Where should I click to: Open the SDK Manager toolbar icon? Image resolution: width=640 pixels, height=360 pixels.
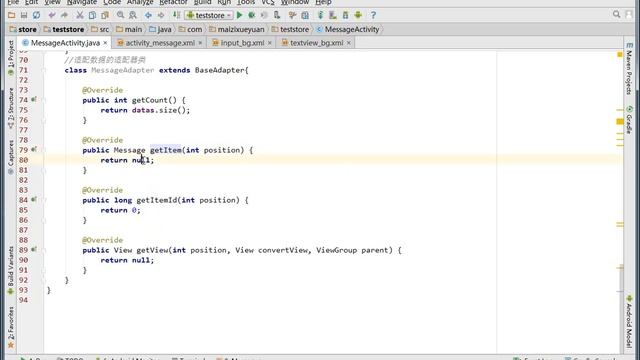[x=345, y=16]
